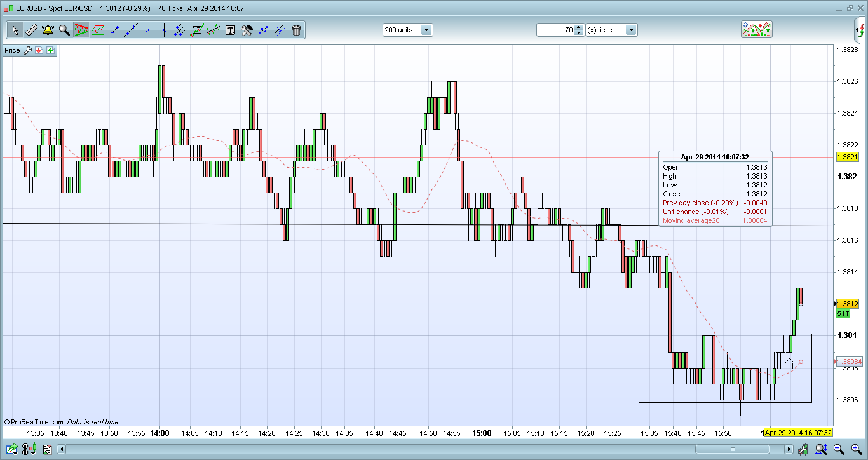
Task: Click the moving average value label 1.38084
Action: 849,362
